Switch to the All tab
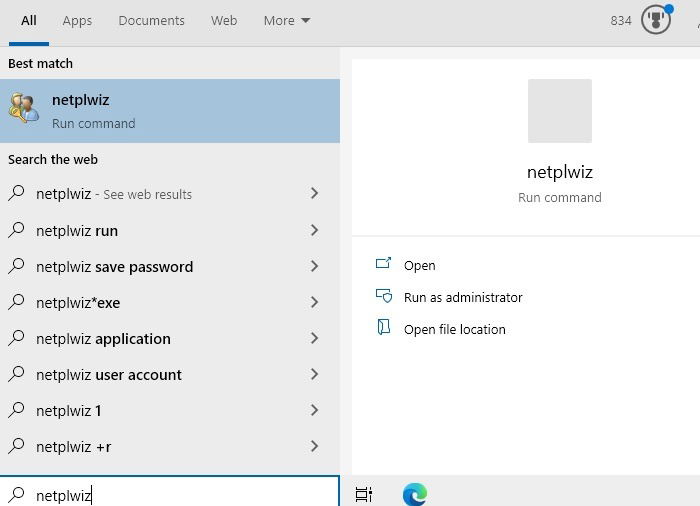The width and height of the screenshot is (700, 506). click(29, 21)
